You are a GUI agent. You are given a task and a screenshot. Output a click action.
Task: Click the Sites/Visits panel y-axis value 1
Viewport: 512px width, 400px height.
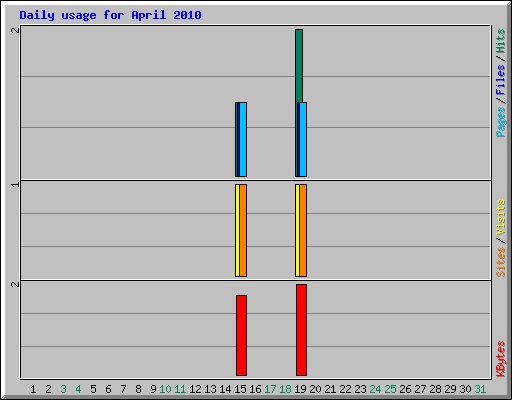coord(15,184)
